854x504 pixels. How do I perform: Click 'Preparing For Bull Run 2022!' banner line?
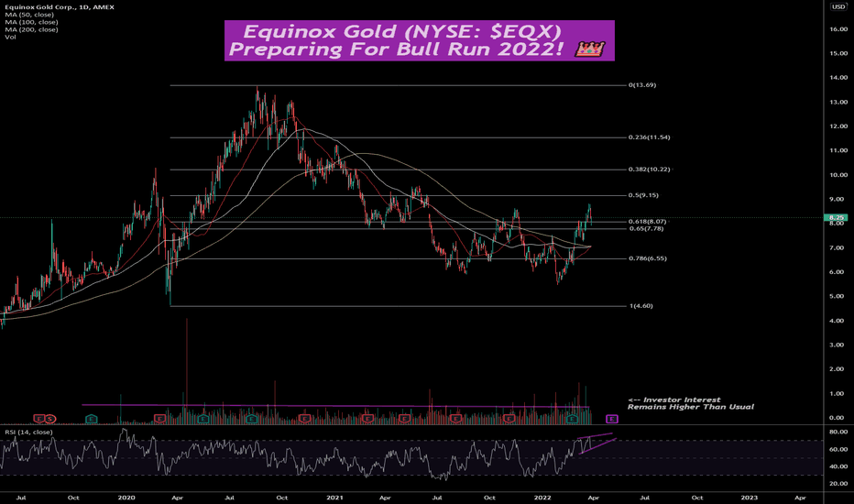397,49
